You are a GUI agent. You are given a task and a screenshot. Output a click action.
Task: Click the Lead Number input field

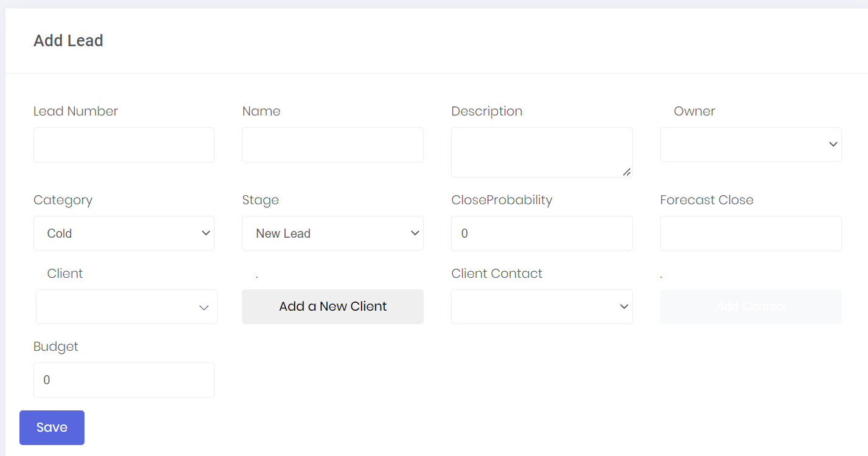tap(124, 144)
